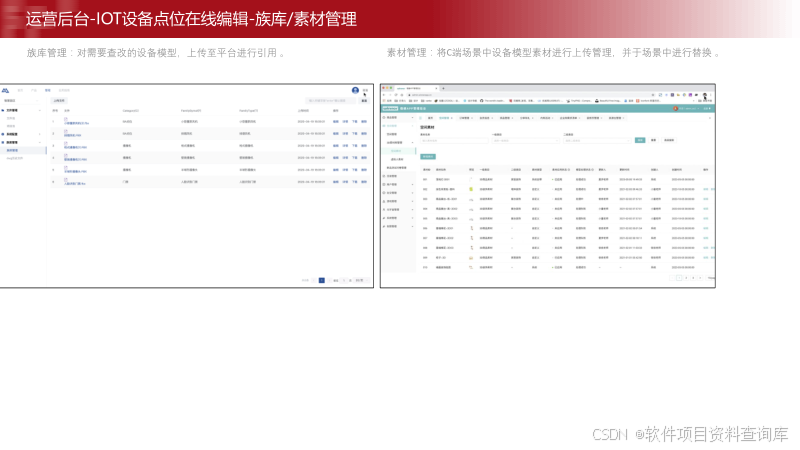Click the thumbnail in material row 009
This screenshot has width=800, height=450.
[471, 258]
